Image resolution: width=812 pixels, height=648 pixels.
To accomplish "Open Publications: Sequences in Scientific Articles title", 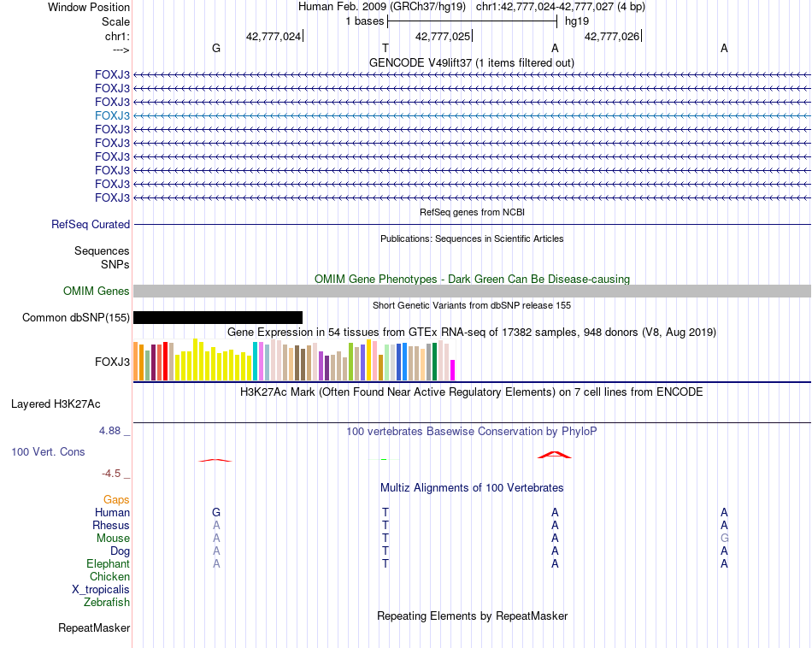I will (x=472, y=239).
